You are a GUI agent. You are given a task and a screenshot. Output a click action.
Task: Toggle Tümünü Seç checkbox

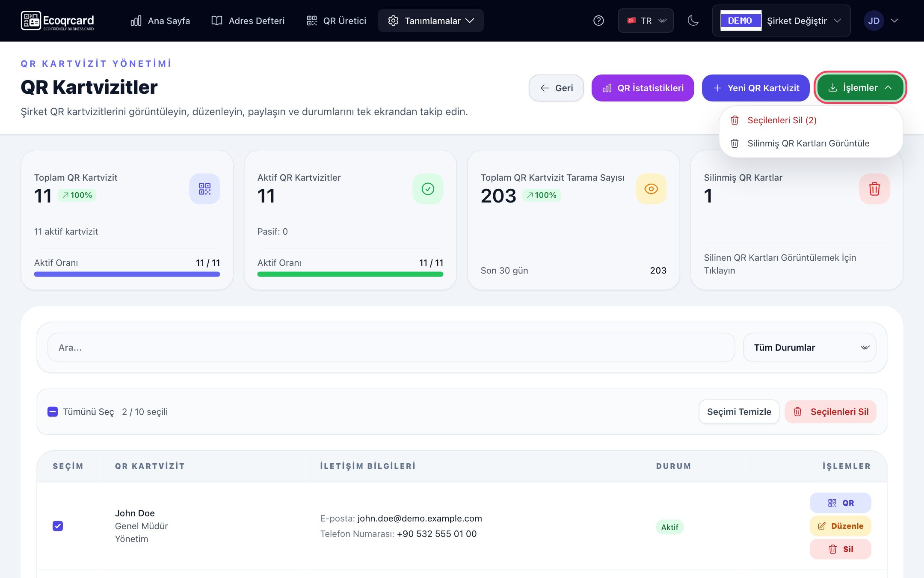(53, 412)
